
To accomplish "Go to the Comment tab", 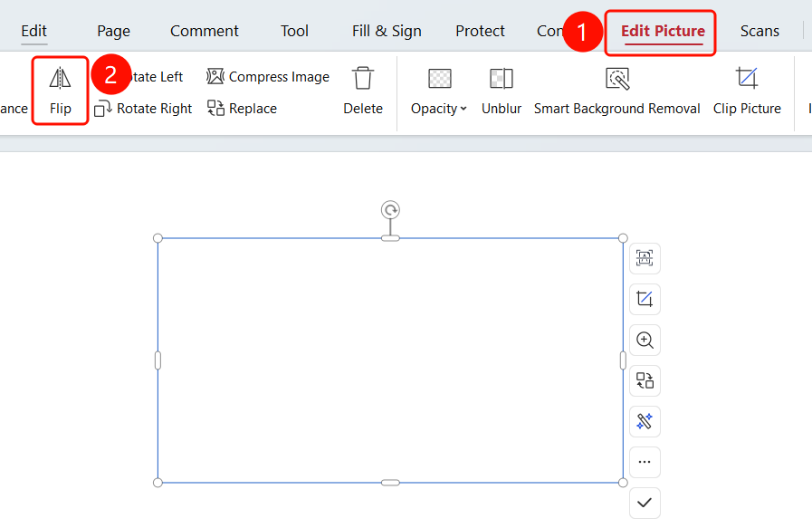I will (x=205, y=31).
